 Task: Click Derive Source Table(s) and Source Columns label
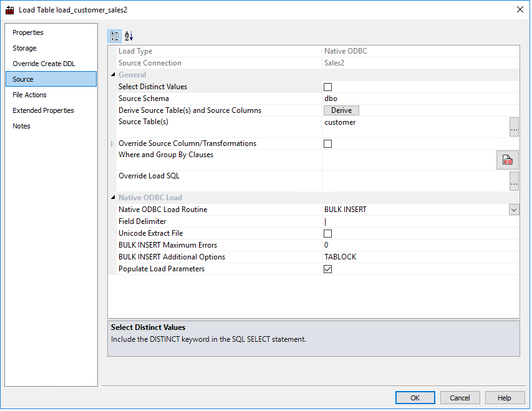click(190, 110)
